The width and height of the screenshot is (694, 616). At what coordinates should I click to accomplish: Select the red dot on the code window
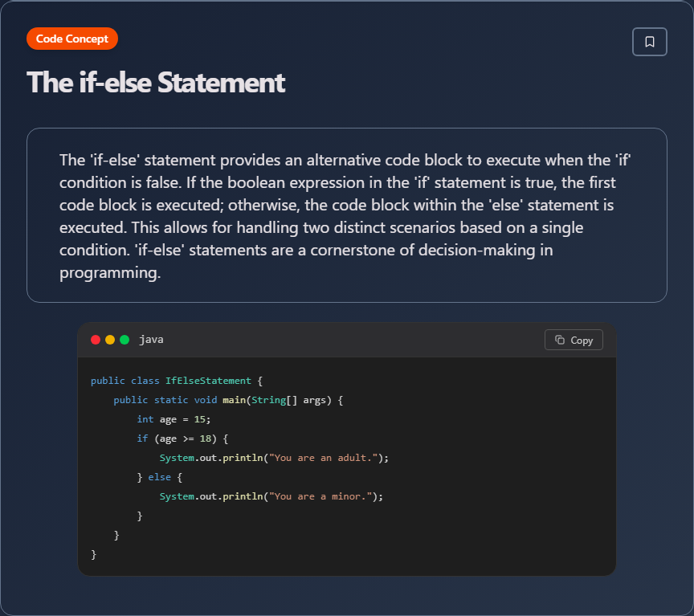pos(96,340)
